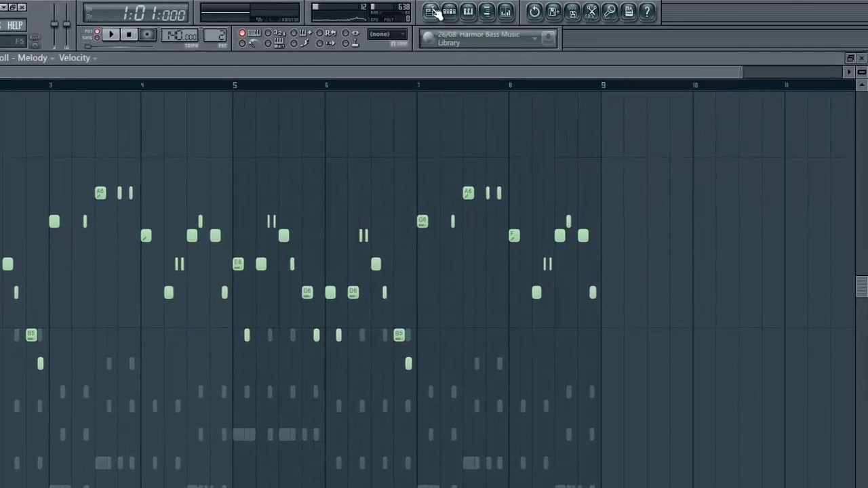Click bar 7 on the timeline ruler

(x=418, y=85)
